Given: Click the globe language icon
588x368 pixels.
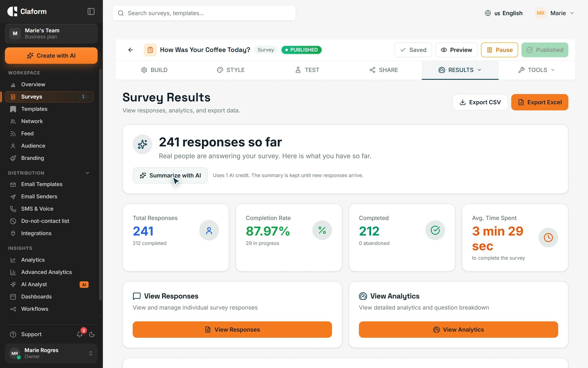Looking at the screenshot, I should [x=488, y=13].
